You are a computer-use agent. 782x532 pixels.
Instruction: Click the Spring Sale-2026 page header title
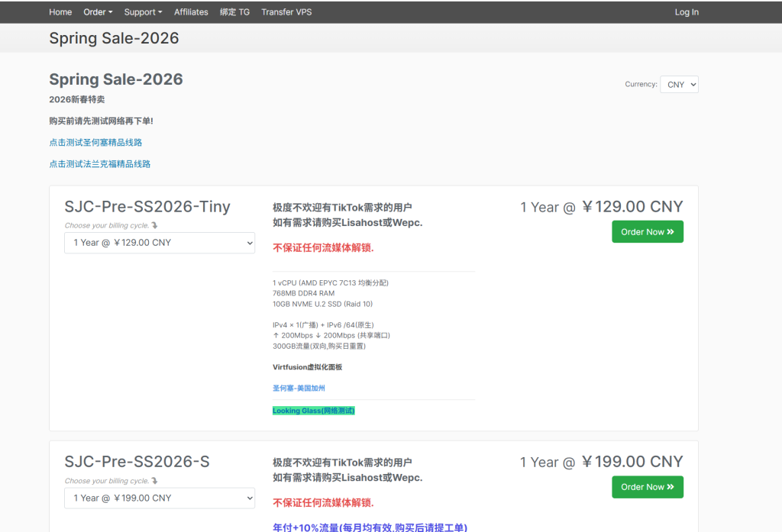pyautogui.click(x=114, y=38)
